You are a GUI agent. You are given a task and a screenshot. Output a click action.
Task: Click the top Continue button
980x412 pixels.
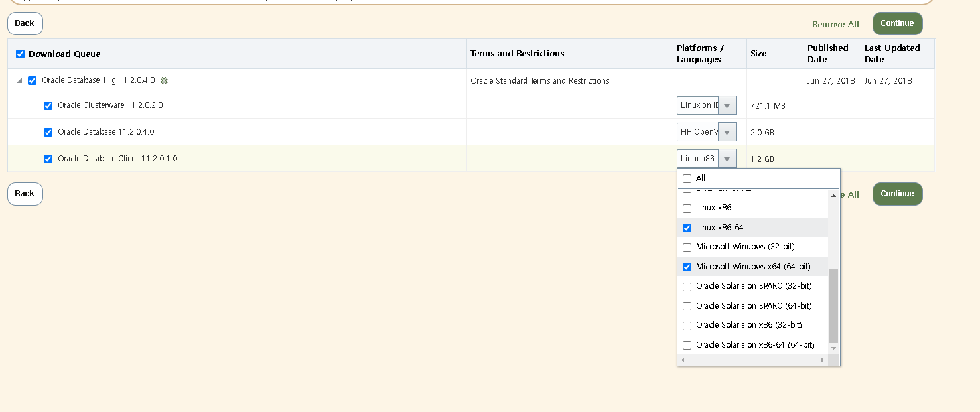click(897, 23)
